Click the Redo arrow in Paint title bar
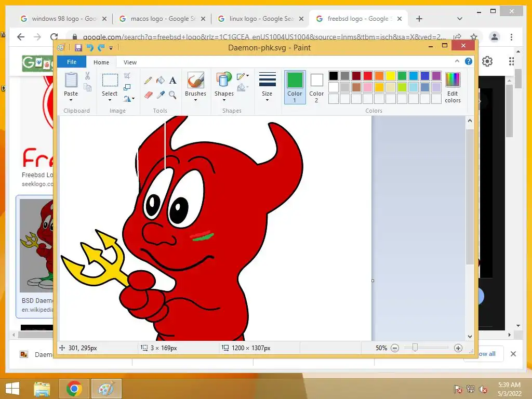This screenshot has height=399, width=532. click(x=101, y=47)
